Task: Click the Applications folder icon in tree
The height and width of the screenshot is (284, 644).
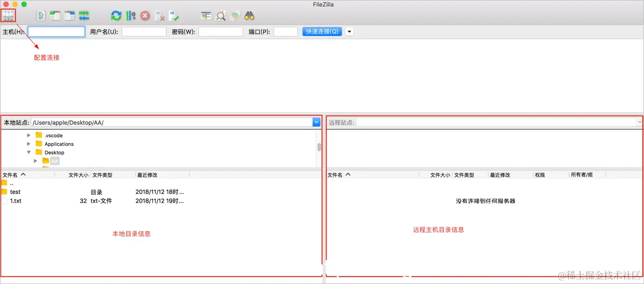Action: click(x=39, y=144)
